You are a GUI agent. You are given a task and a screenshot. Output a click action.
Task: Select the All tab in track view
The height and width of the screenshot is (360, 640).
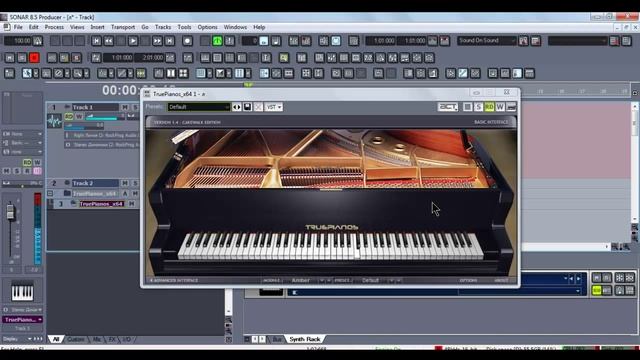56,339
